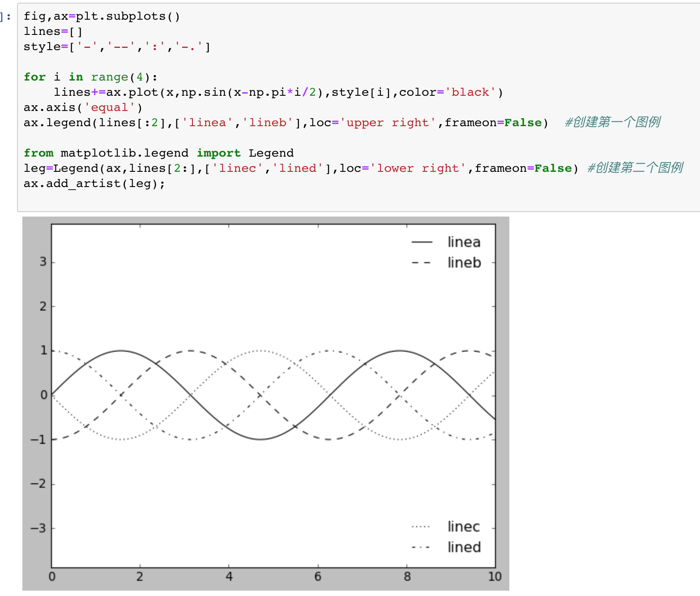Click the comment 创建第二个图例

click(635, 168)
